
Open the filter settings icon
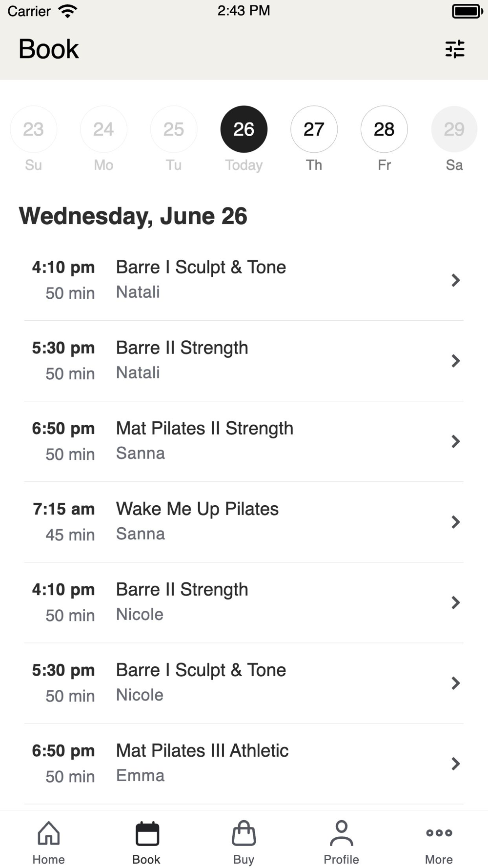point(455,49)
